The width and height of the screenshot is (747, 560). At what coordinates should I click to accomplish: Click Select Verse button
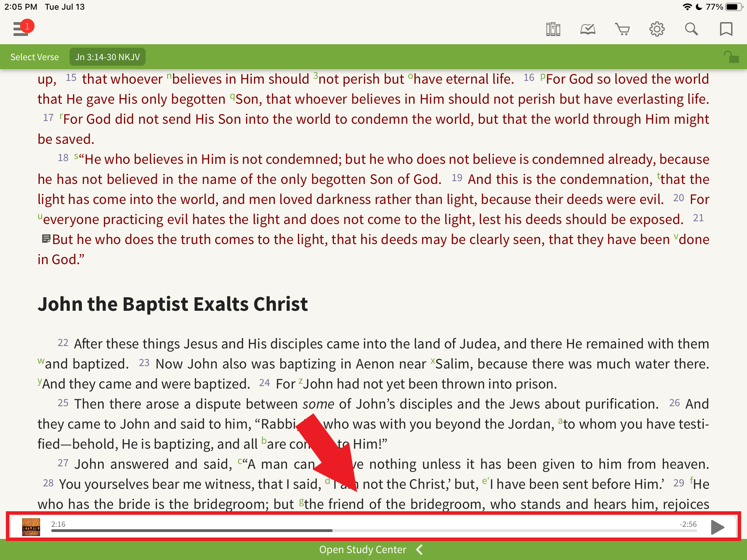point(35,57)
